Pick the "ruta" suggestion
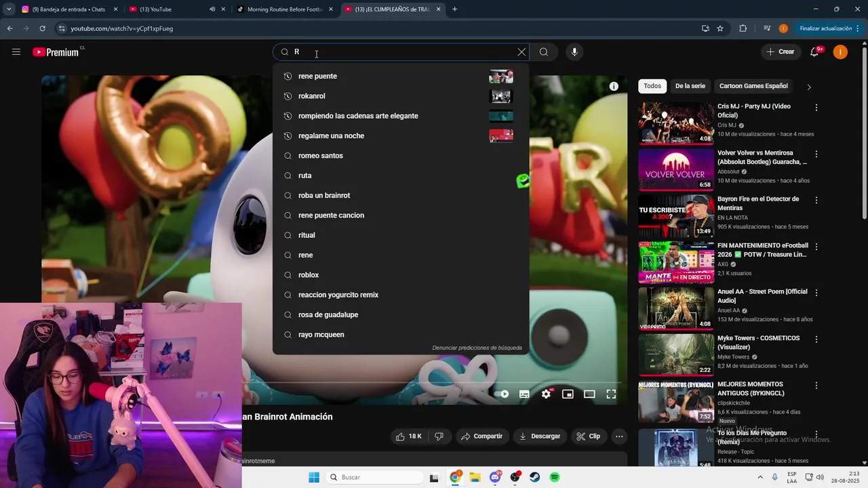The image size is (868, 488). point(401,176)
